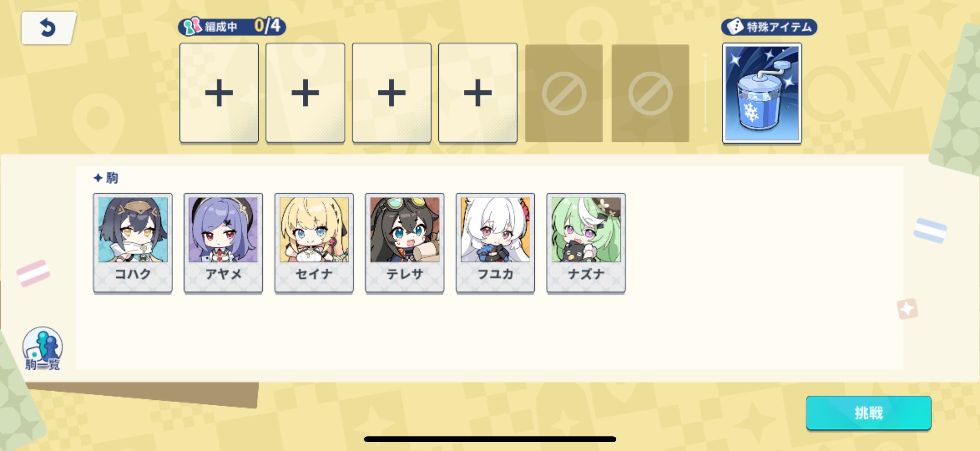
Task: Add ナズナ to the formation
Action: [x=586, y=243]
